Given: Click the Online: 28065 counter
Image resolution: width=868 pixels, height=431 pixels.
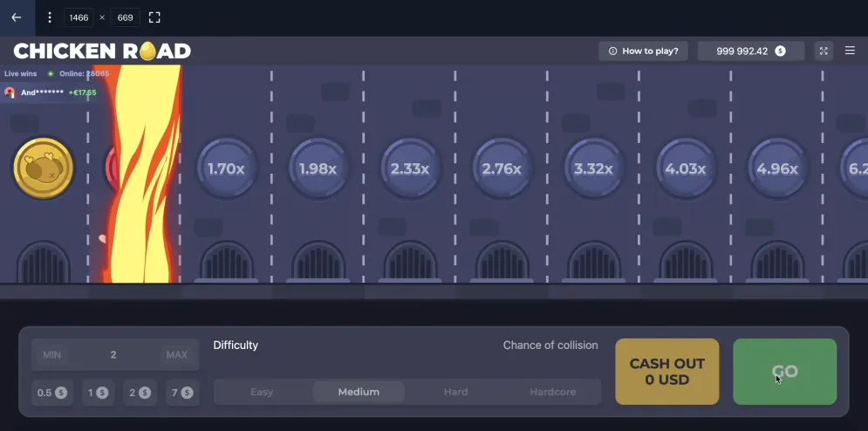Looking at the screenshot, I should pos(84,73).
